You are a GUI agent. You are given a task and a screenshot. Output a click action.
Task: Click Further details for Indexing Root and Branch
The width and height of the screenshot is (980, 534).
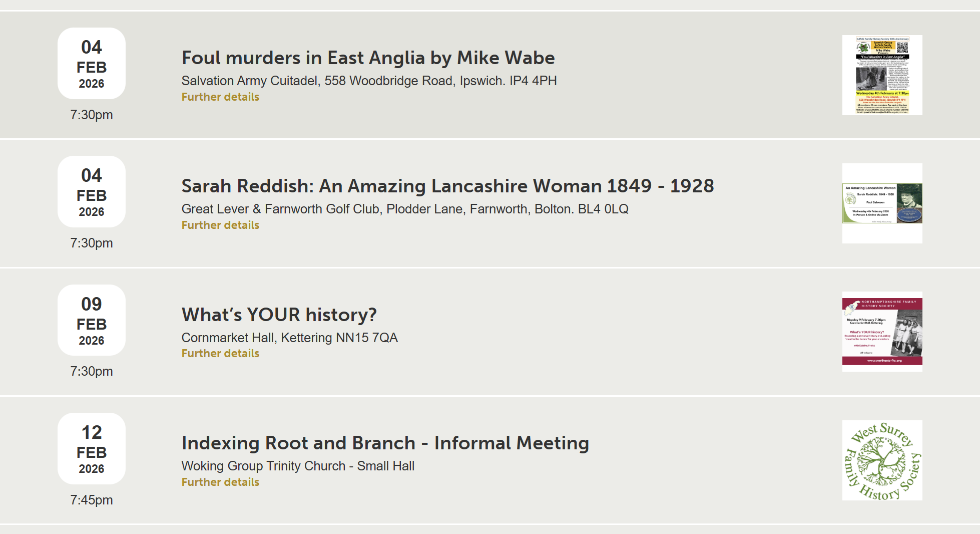(x=220, y=482)
